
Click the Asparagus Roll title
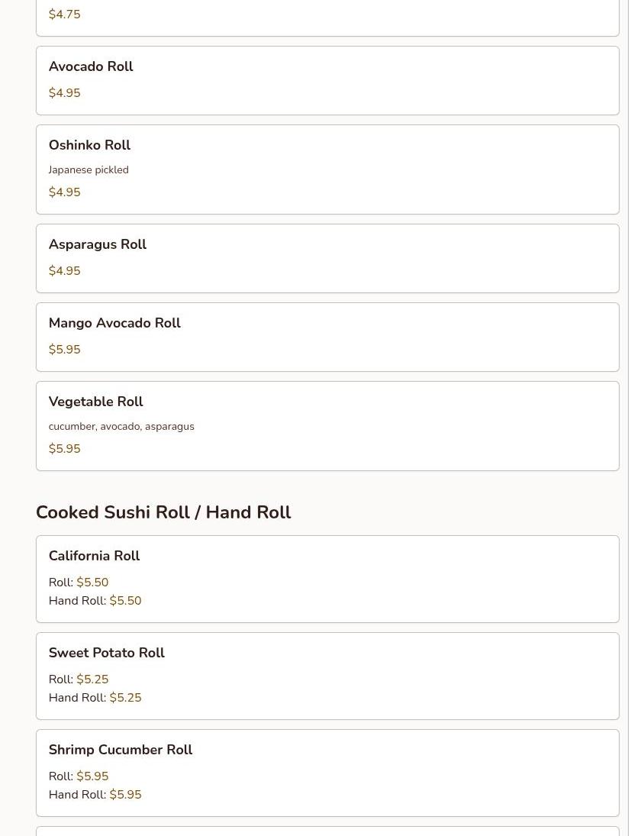point(98,244)
